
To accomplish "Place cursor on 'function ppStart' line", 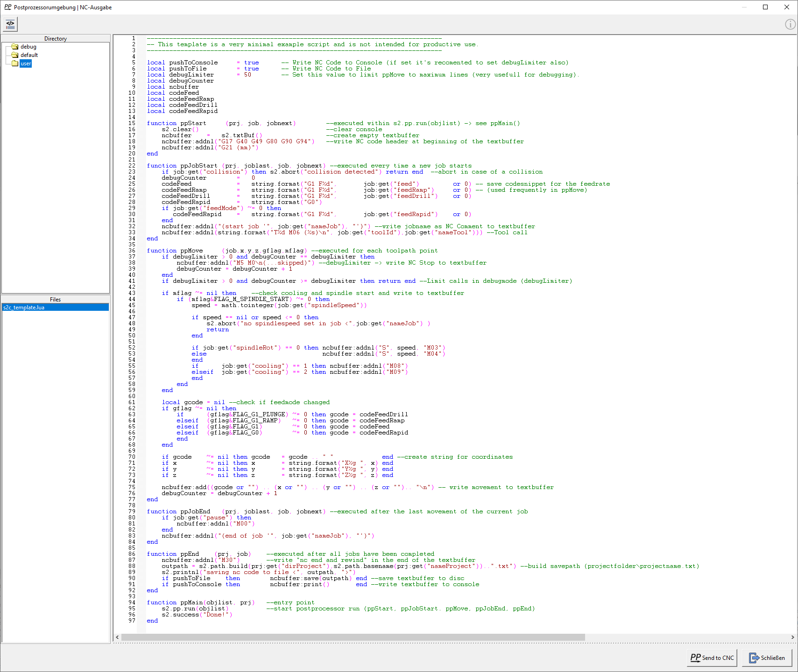I will click(x=333, y=123).
